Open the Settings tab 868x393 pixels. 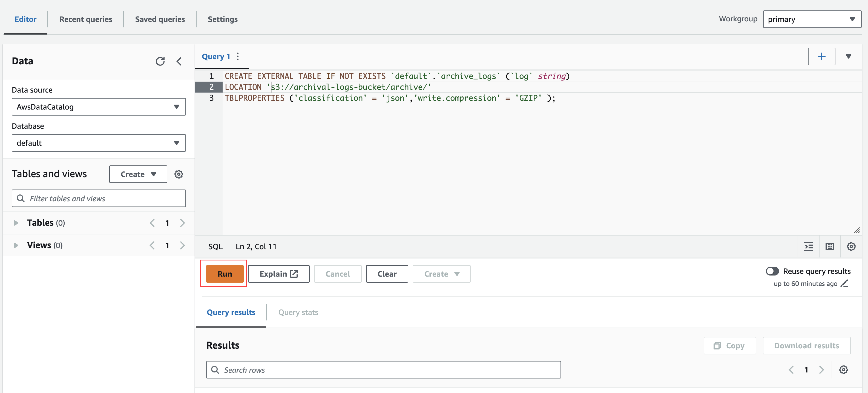pos(223,19)
